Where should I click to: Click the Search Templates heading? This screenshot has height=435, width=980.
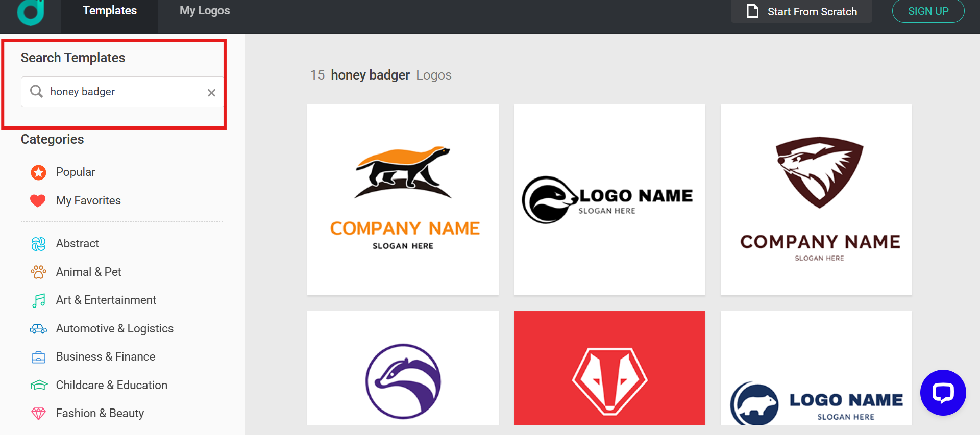coord(73,58)
